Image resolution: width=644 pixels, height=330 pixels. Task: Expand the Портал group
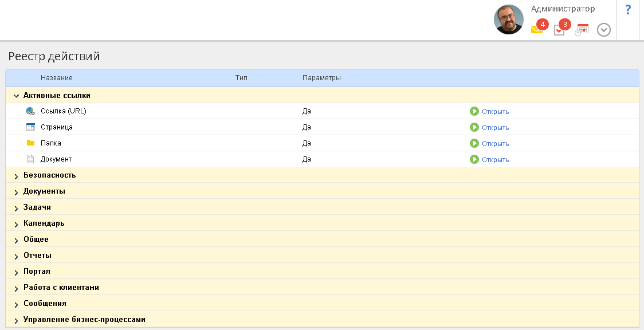[17, 273]
